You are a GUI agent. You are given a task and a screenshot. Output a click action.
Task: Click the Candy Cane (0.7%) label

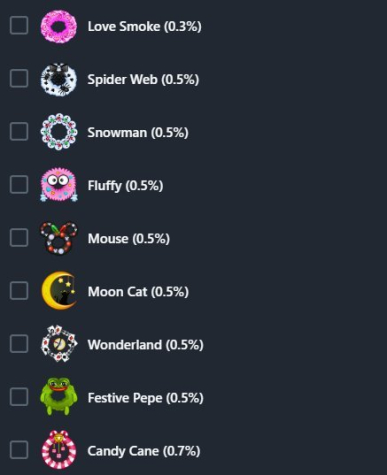[144, 451]
